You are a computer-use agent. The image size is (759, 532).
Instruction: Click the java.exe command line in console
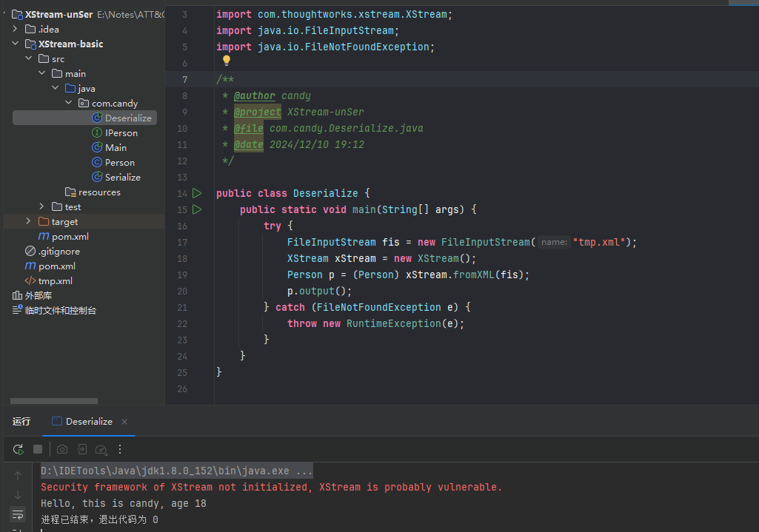[x=176, y=471]
